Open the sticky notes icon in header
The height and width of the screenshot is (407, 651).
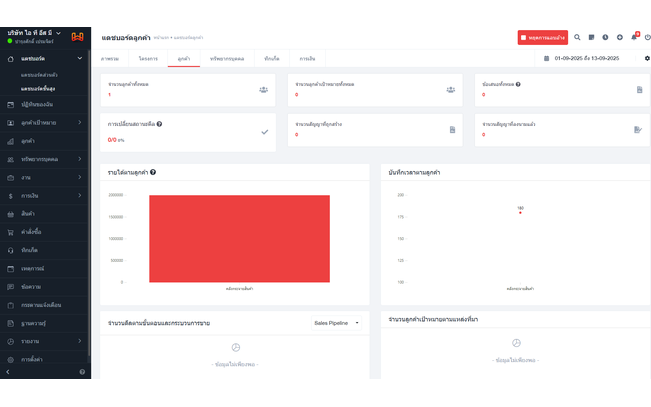point(591,37)
